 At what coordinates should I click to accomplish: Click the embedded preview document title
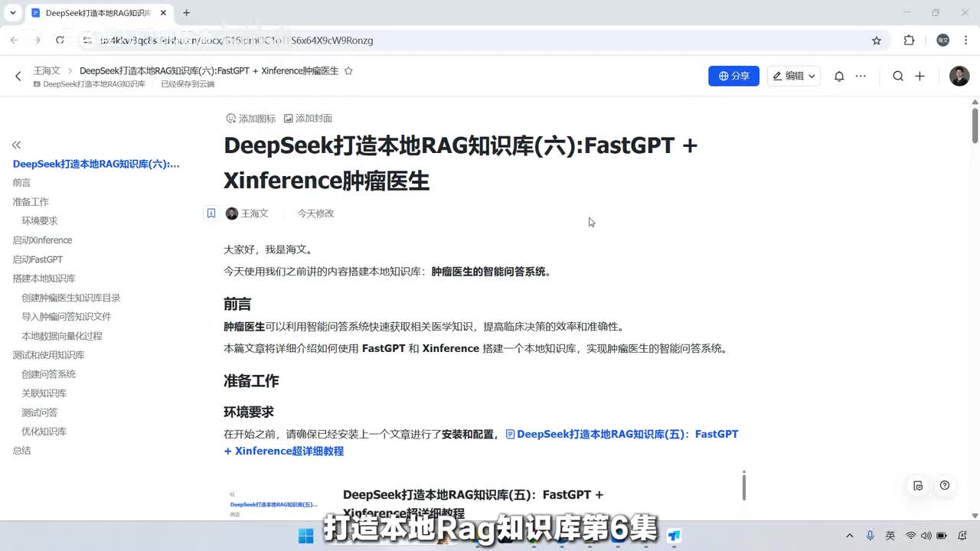point(473,503)
